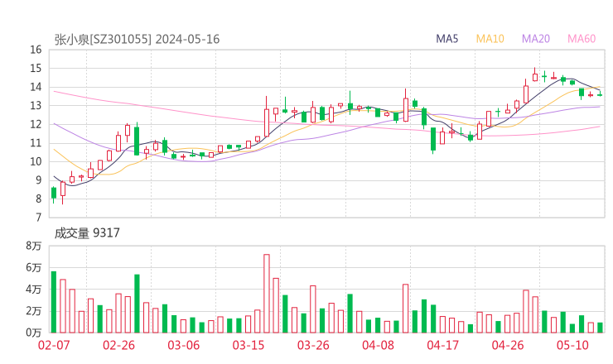Click the MA20 legend label
Screen dimensions: 613x364
tap(536, 39)
